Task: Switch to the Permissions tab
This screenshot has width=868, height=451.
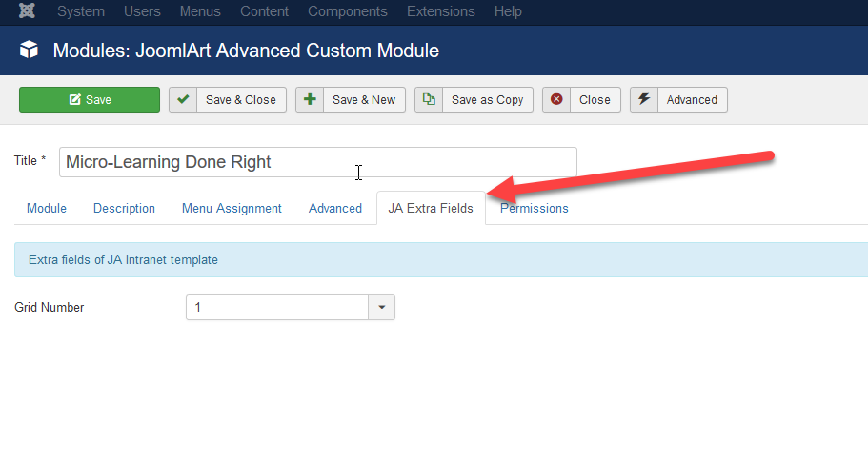Action: point(535,208)
